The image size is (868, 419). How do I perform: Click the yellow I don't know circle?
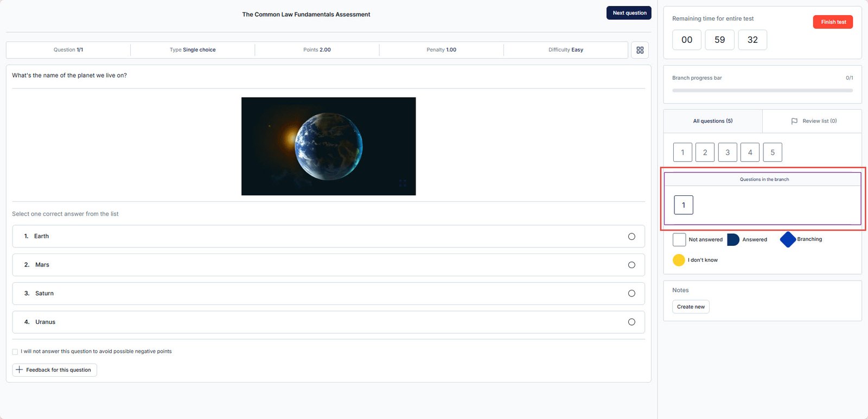(679, 260)
